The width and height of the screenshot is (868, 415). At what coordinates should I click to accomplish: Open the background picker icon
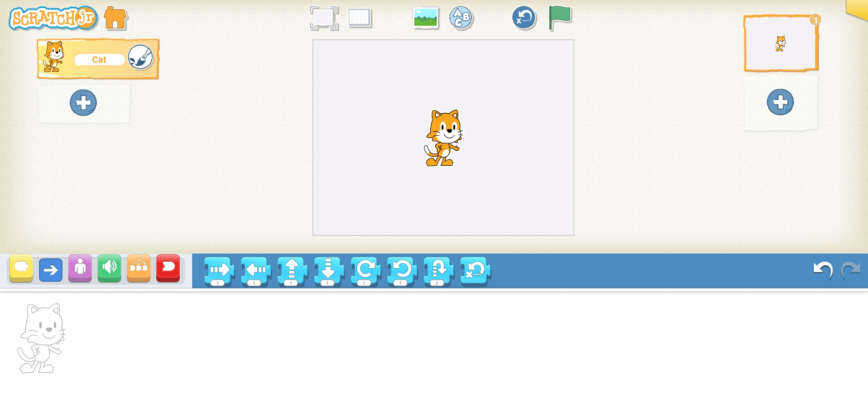425,18
